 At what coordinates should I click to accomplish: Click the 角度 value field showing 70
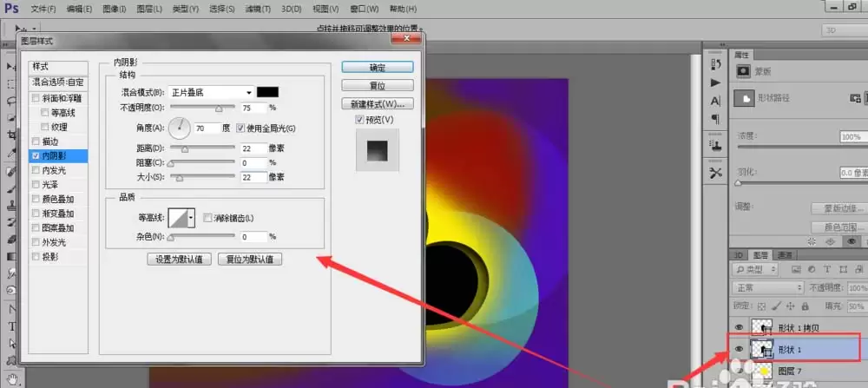[x=206, y=128]
